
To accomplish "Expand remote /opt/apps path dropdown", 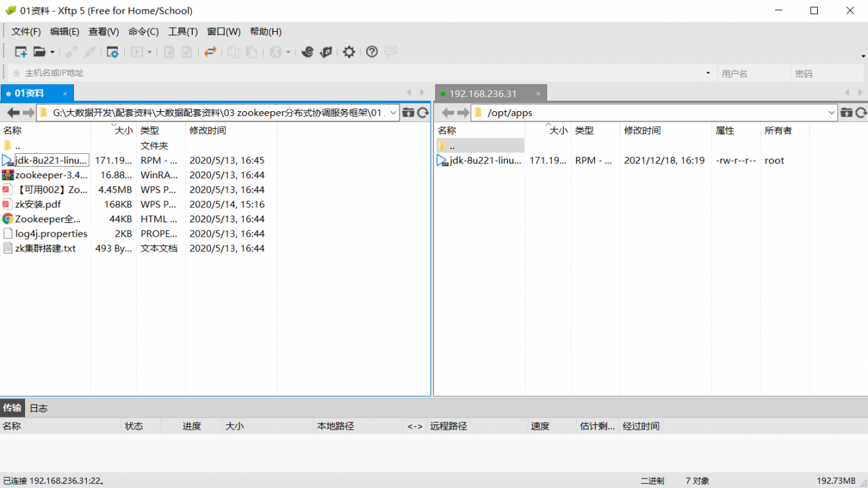I will 831,113.
